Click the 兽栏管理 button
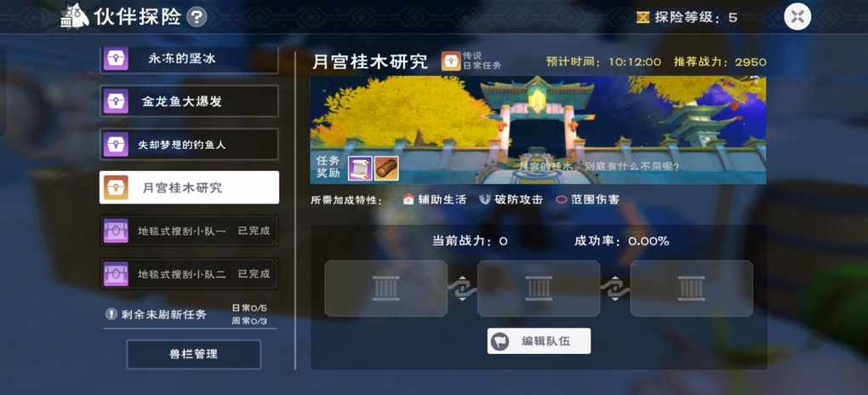The height and width of the screenshot is (395, 868). pos(193,354)
